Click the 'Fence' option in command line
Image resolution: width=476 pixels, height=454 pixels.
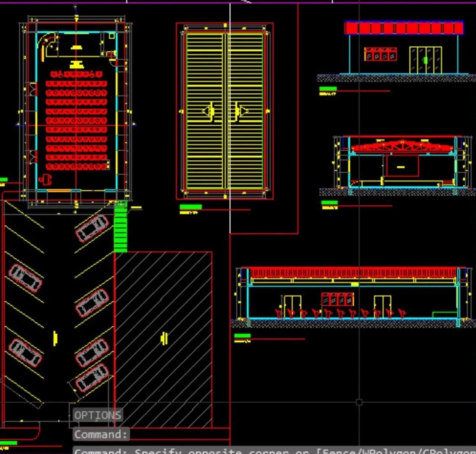pyautogui.click(x=338, y=451)
